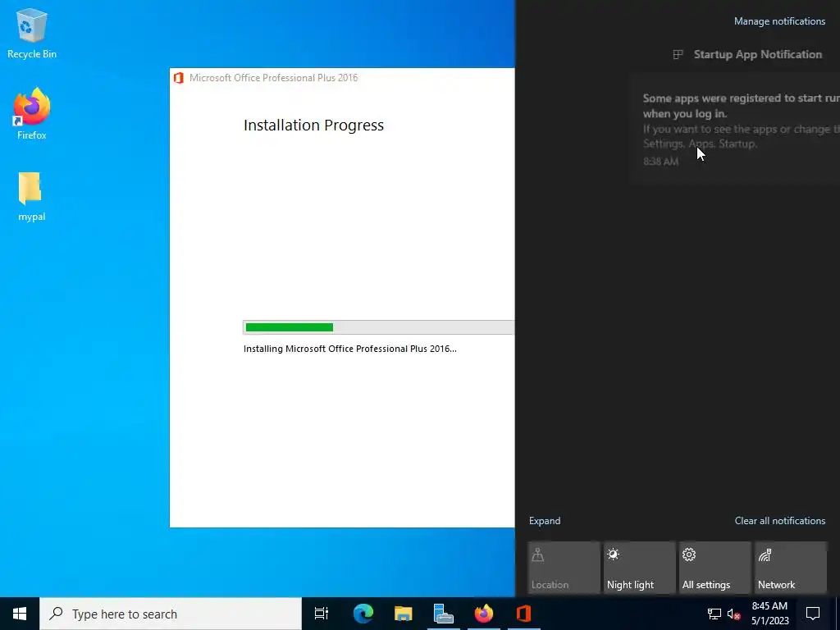Click Clear all notifications
The width and height of the screenshot is (840, 630).
(x=779, y=521)
